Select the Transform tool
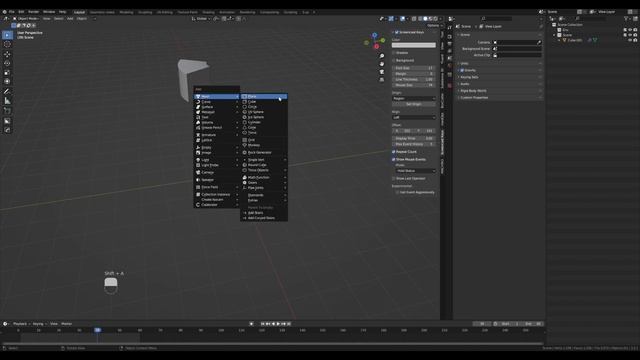This screenshot has width=640, height=360. (7, 82)
